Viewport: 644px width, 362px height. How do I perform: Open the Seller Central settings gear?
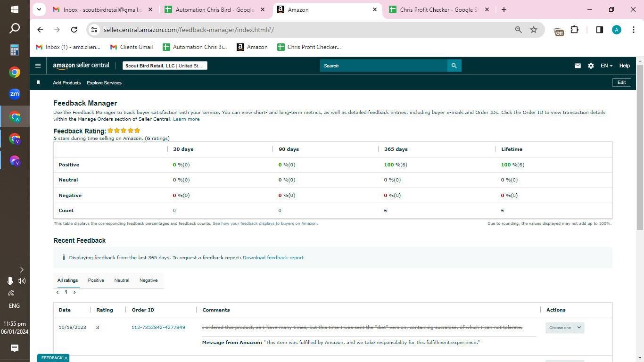coord(591,66)
